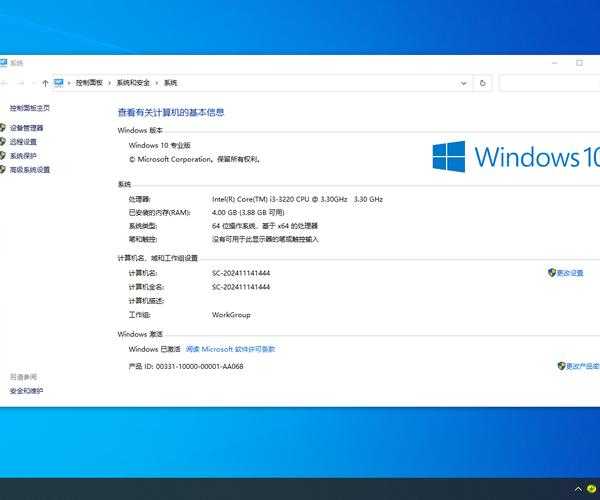Open 系统保护 link in the sidebar

point(23,156)
